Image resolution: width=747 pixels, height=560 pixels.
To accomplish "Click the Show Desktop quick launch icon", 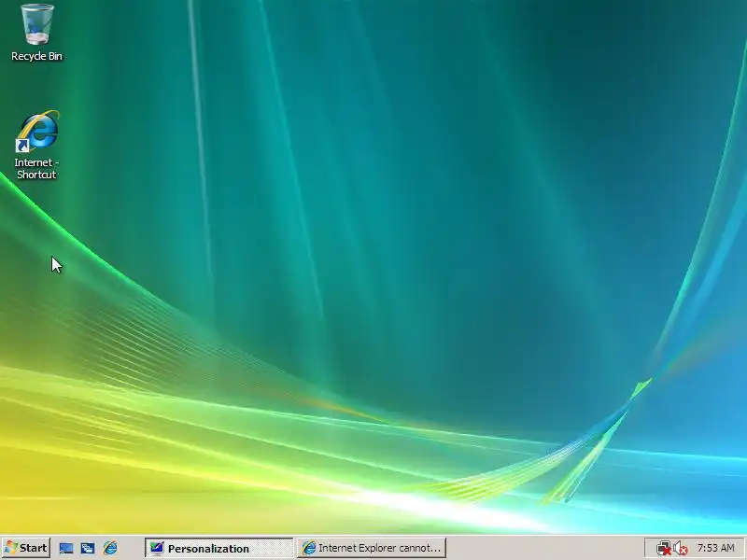I will [x=66, y=548].
